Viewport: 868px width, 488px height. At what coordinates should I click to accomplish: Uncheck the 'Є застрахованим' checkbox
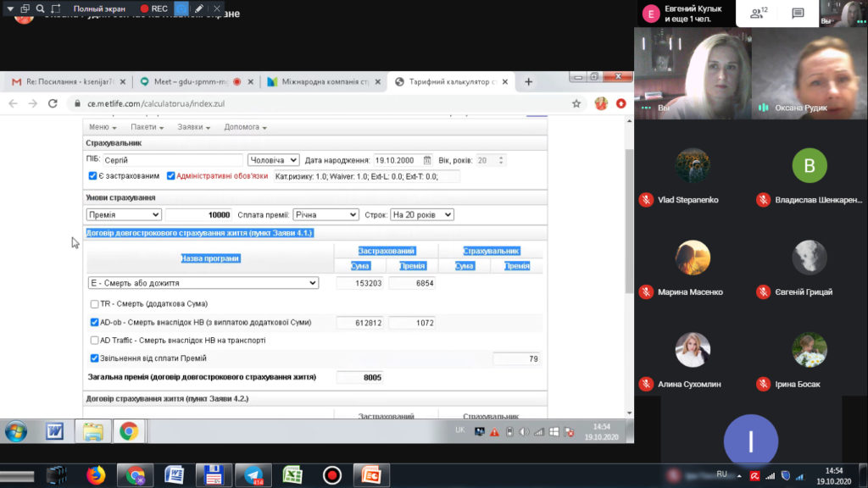point(93,176)
